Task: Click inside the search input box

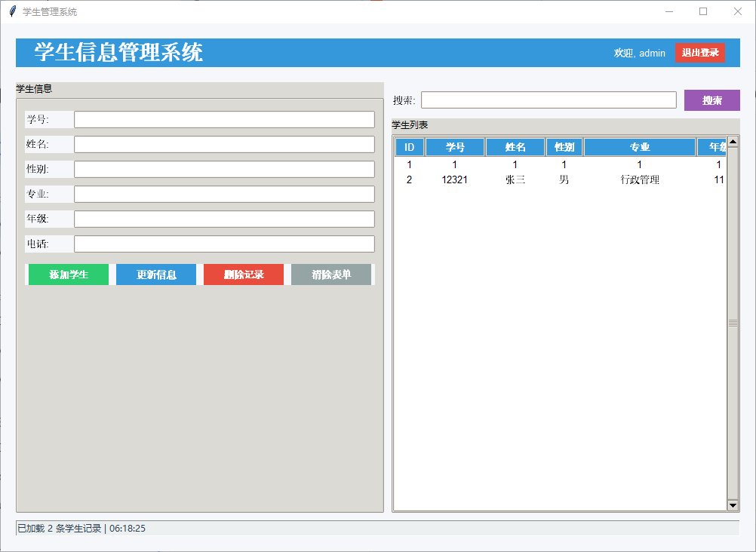Action: (549, 99)
